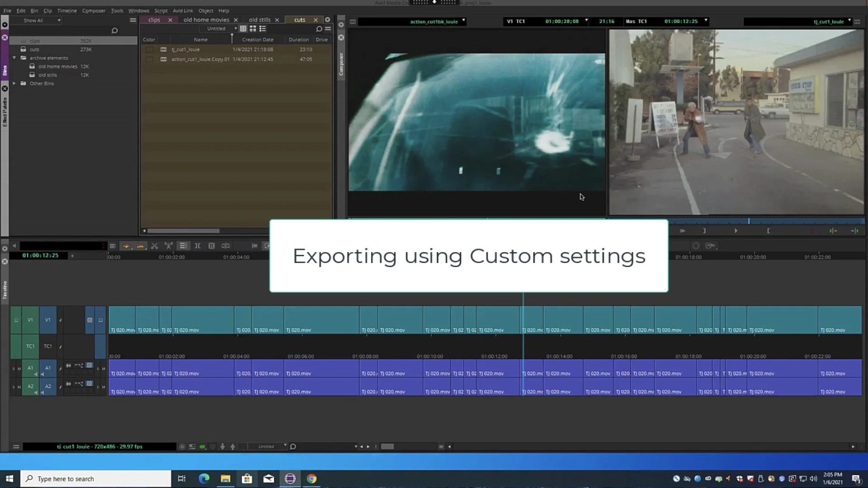
Task: Adjust the timeline zoom slider at the bottom
Action: coord(387,446)
